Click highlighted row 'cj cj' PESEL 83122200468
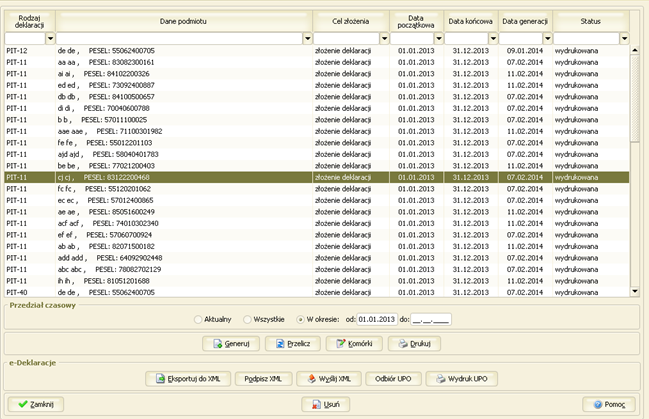The image size is (649, 419). (x=317, y=177)
